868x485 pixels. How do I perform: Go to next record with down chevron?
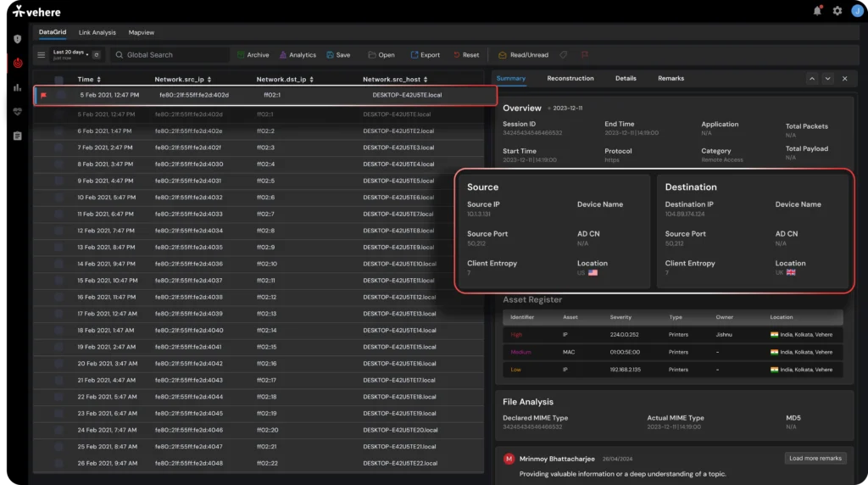[827, 79]
